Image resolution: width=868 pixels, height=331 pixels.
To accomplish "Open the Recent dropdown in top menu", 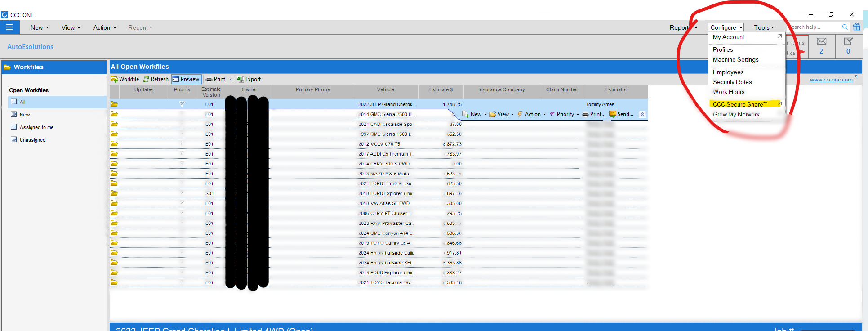I will coord(140,27).
